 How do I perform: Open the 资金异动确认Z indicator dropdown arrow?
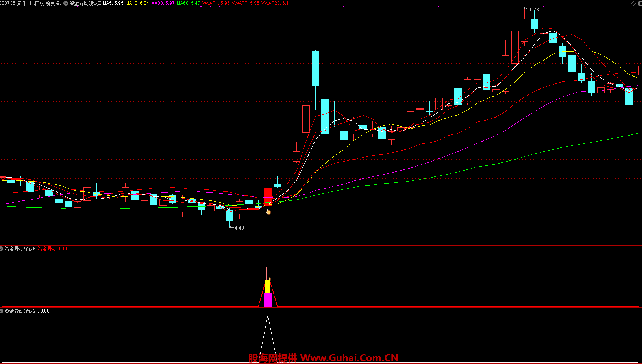point(66,3)
